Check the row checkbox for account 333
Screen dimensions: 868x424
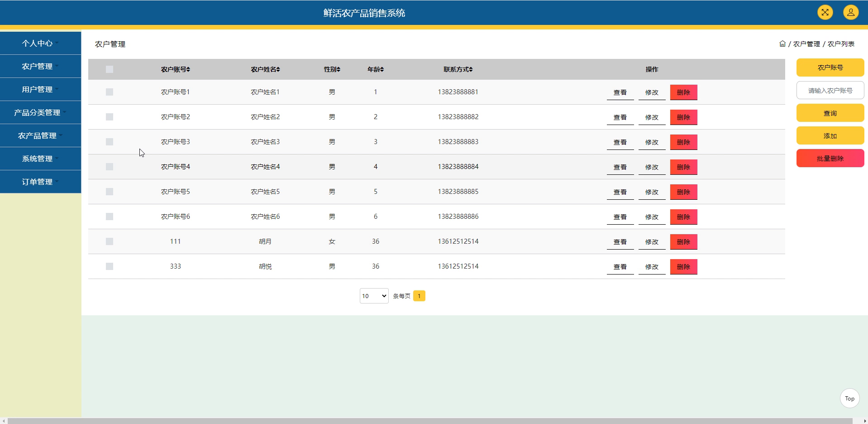pos(110,266)
